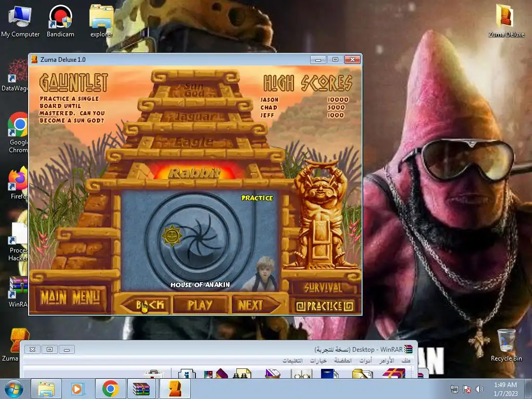
Task: Click the JEFF 1000 high score entry
Action: click(x=302, y=115)
